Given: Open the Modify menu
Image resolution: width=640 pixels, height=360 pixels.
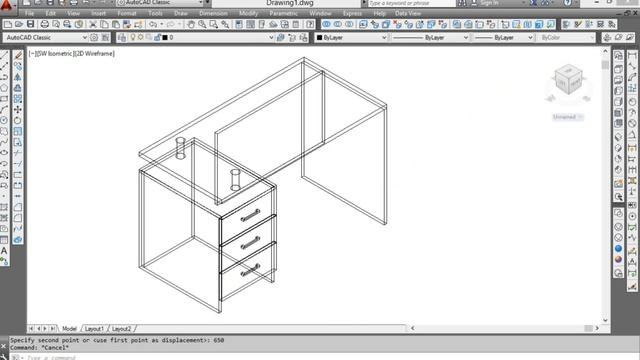Looking at the screenshot, I should (x=248, y=13).
